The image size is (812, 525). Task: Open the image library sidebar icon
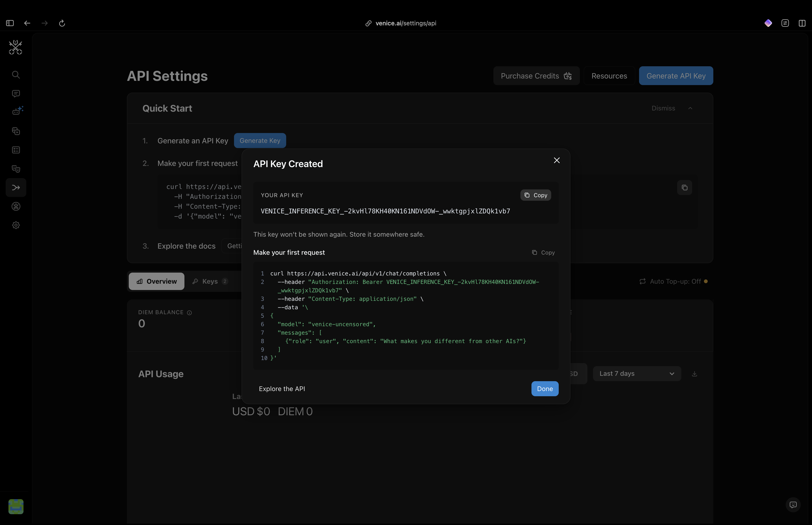click(x=16, y=131)
